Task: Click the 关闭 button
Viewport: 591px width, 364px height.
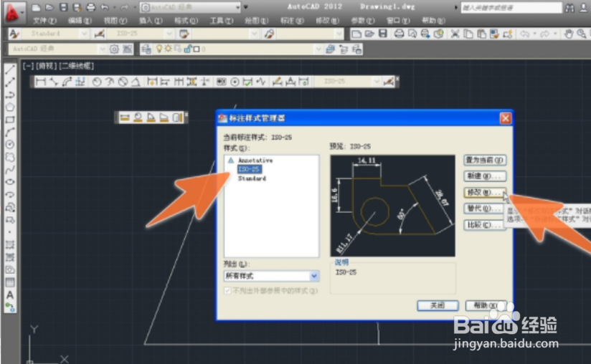Action: click(x=438, y=305)
